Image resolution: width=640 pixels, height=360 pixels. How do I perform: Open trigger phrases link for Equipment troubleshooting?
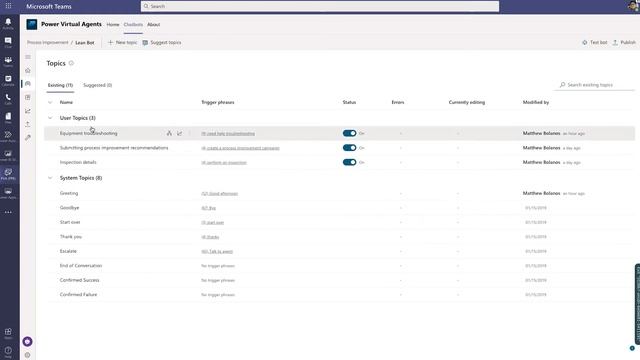pyautogui.click(x=228, y=133)
